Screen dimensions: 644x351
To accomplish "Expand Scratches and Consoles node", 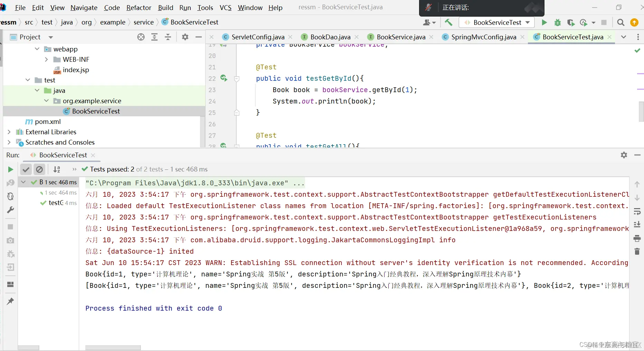I will tap(9, 142).
